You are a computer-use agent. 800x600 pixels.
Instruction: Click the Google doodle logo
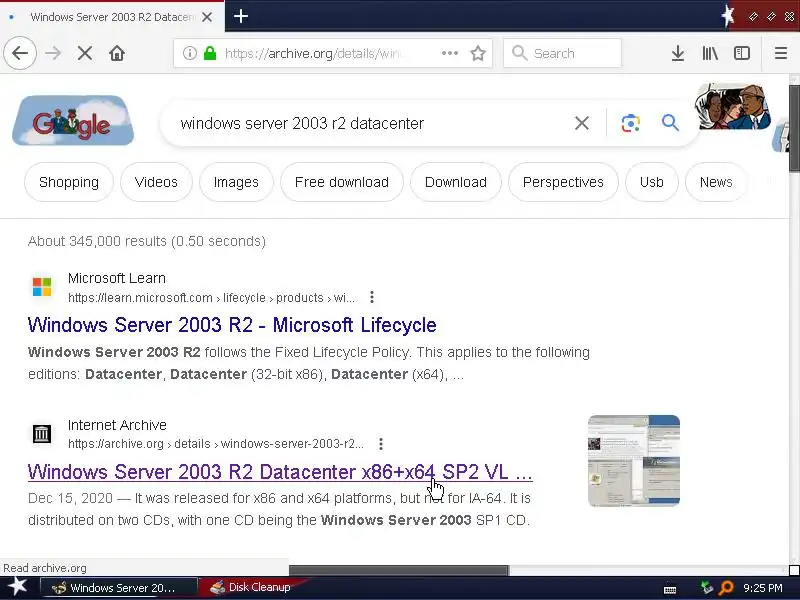pos(73,120)
